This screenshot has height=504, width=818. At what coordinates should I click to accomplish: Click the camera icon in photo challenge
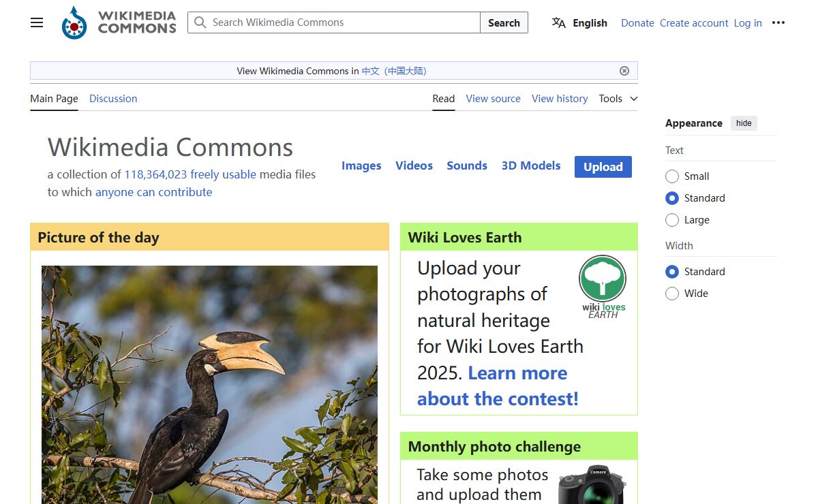click(591, 485)
